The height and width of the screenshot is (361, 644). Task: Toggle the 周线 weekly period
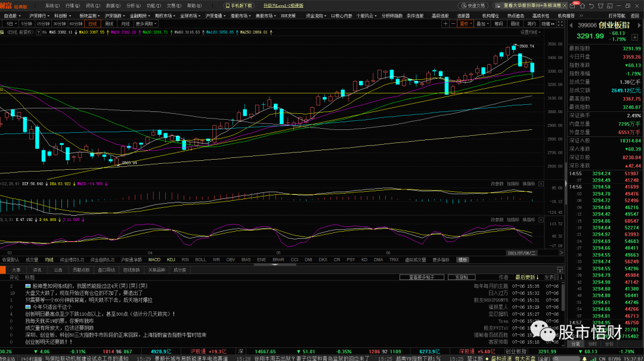109,24
